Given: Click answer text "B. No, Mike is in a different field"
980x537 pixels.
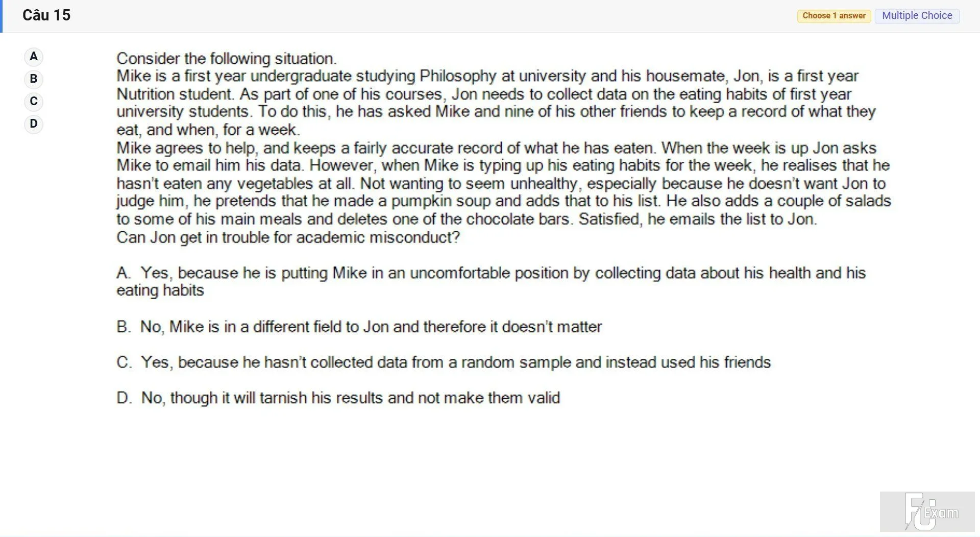Looking at the screenshot, I should 359,327.
